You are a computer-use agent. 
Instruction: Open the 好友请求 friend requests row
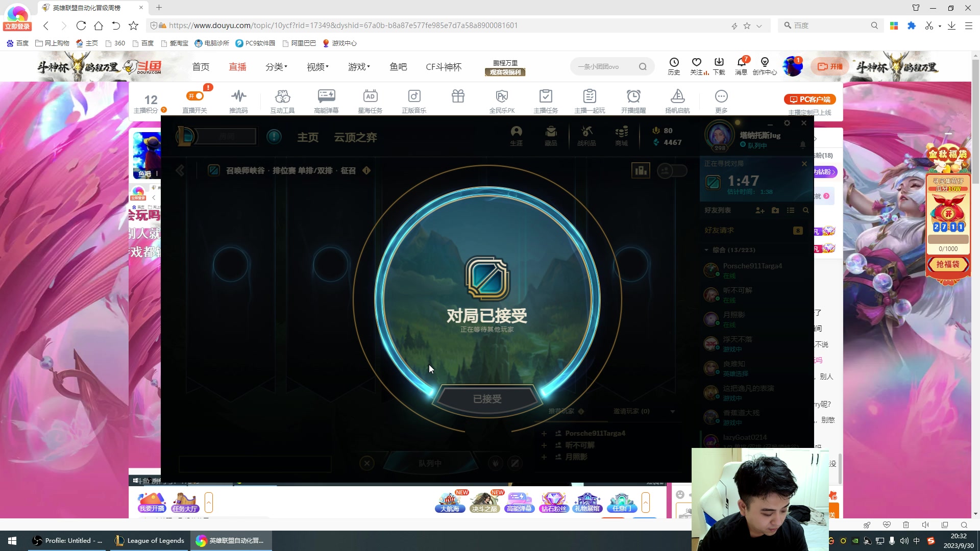click(753, 231)
